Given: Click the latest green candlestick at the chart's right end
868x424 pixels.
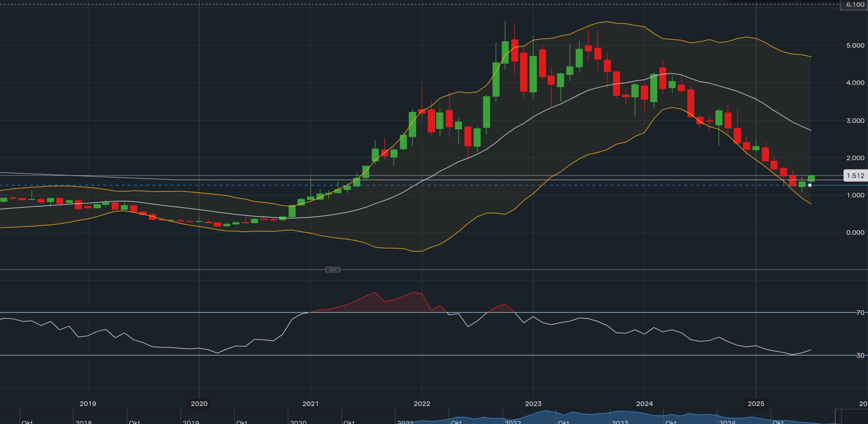Looking at the screenshot, I should click(811, 178).
